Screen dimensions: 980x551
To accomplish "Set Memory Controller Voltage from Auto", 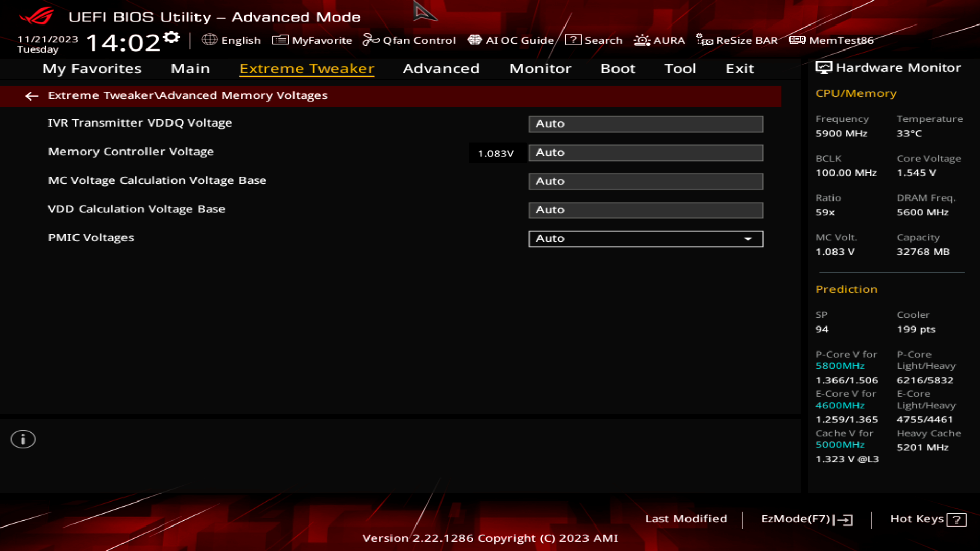I will 645,152.
